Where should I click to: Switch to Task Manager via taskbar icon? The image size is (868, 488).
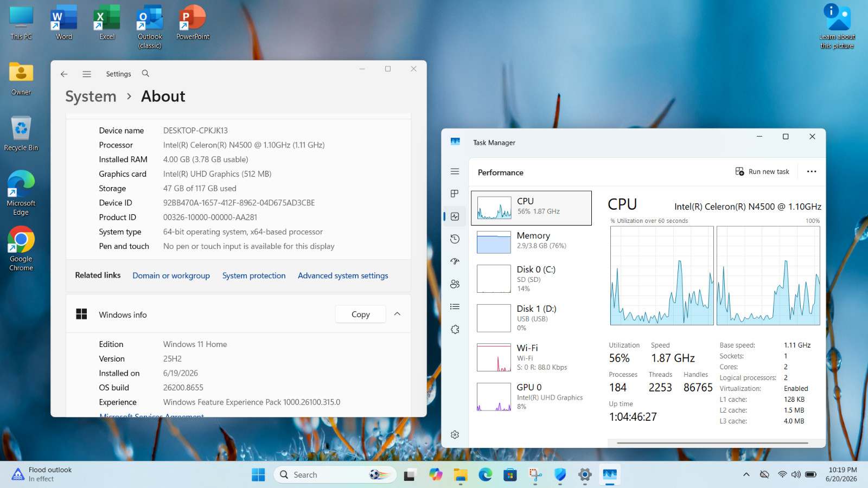(x=610, y=475)
